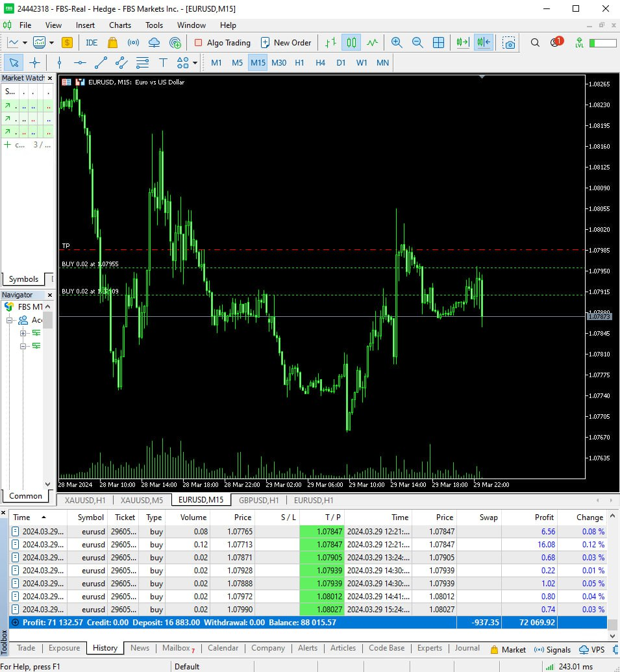This screenshot has width=620, height=672.
Task: Close the Toolbox panel
Action: pos(3,512)
